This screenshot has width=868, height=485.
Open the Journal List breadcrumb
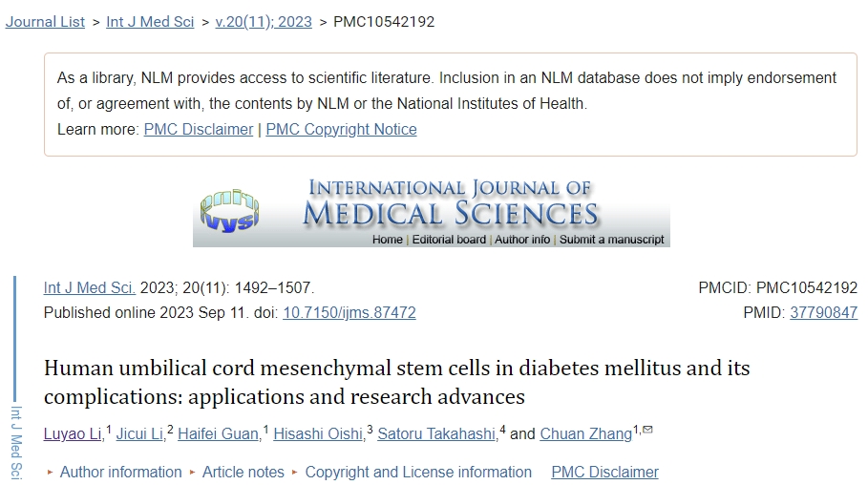tap(45, 21)
